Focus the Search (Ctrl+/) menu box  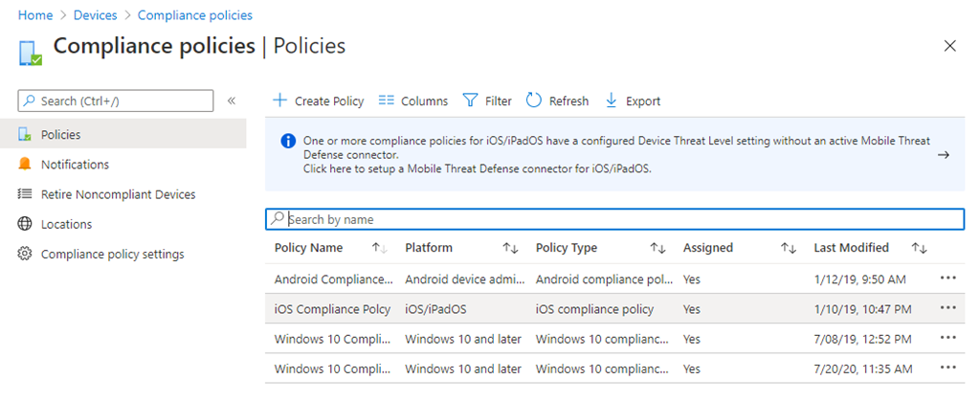point(116,100)
